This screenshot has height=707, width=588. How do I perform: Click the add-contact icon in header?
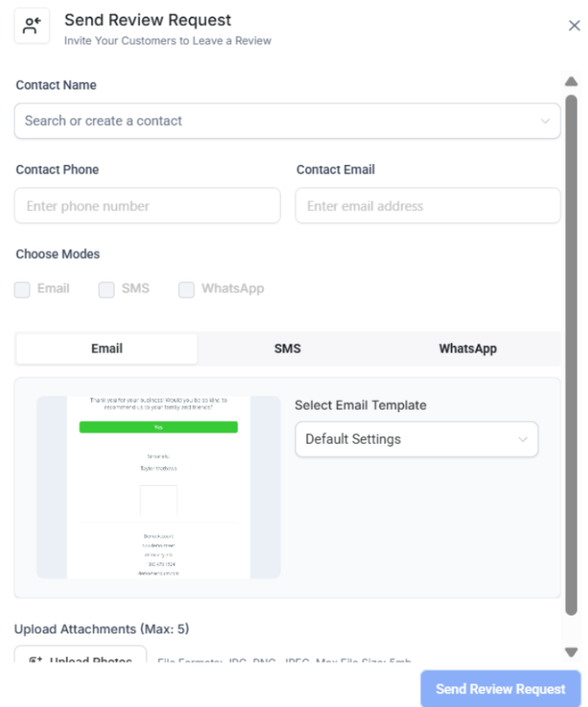(x=32, y=26)
